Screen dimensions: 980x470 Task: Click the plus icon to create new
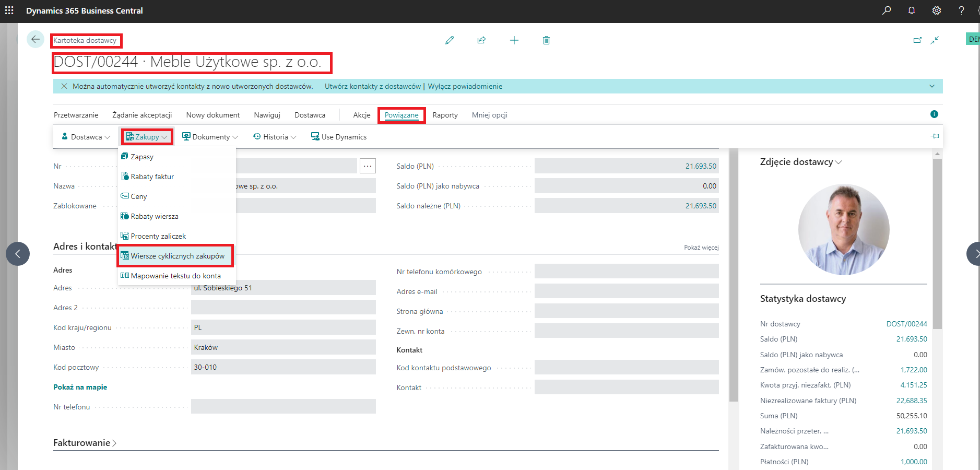(514, 40)
